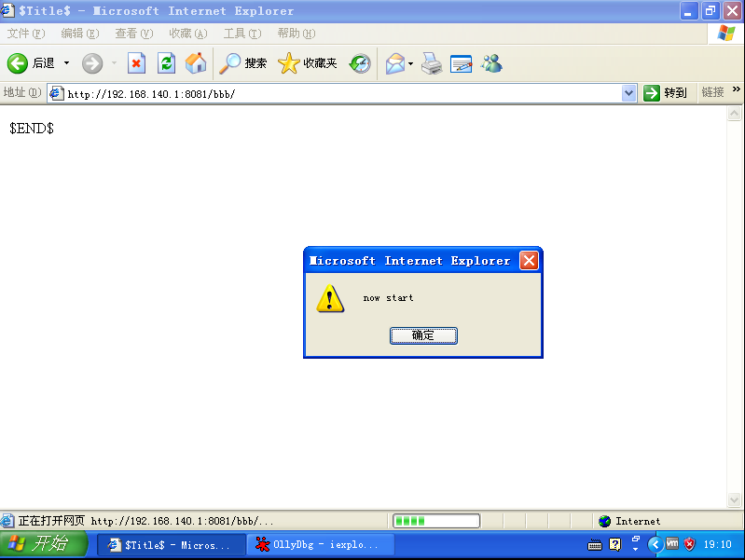Click the 链接 (Links) toolbar label
Screen dimensions: 745x560
point(712,92)
